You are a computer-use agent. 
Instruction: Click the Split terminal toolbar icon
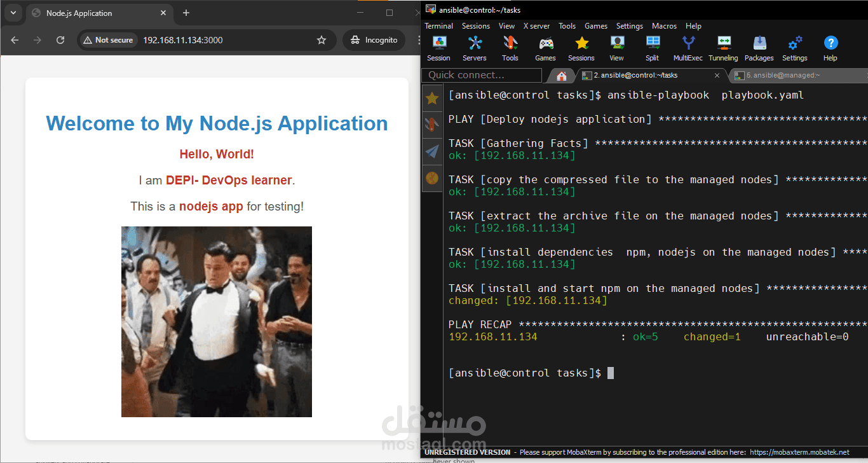[652, 48]
